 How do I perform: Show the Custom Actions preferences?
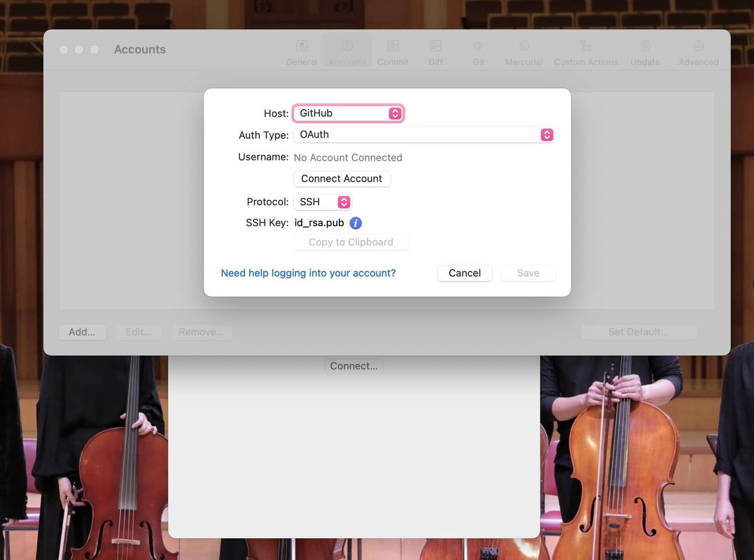click(586, 52)
